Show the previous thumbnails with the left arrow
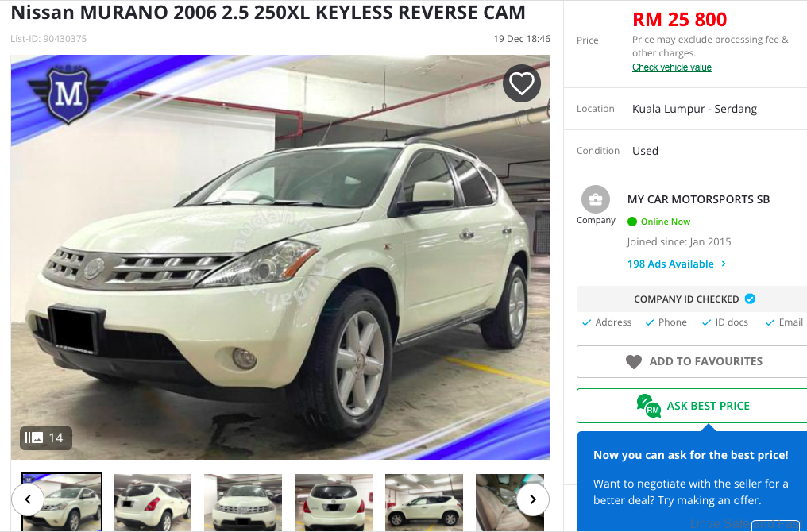Viewport: 807px width, 532px height. click(28, 499)
